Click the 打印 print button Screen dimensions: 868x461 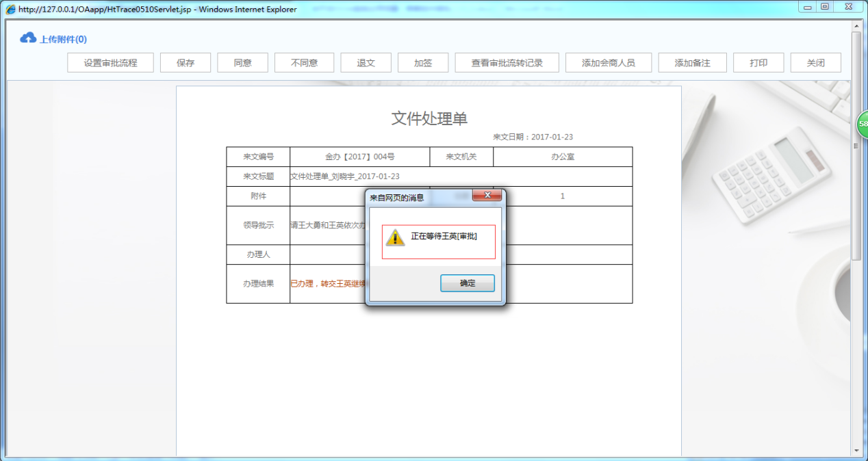coord(758,62)
